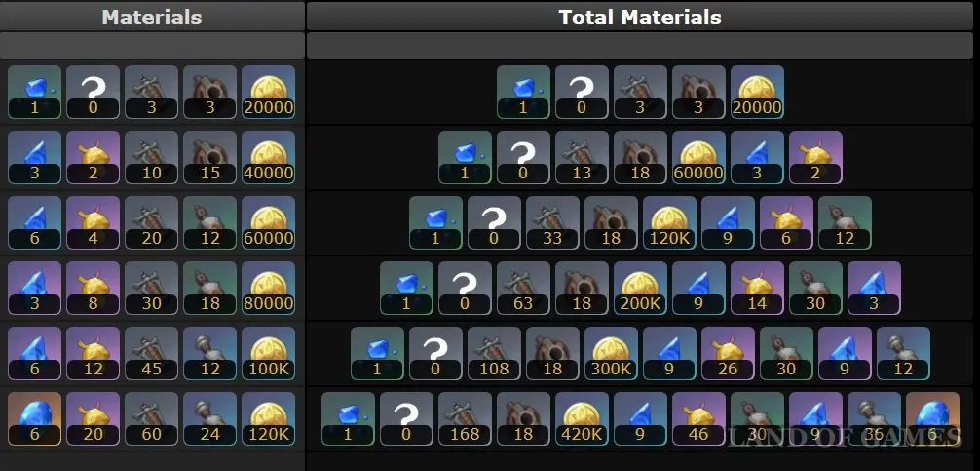This screenshot has height=471, width=980.
Task: Select the horned helmet showing 20 in Materials
Action: pos(94,418)
